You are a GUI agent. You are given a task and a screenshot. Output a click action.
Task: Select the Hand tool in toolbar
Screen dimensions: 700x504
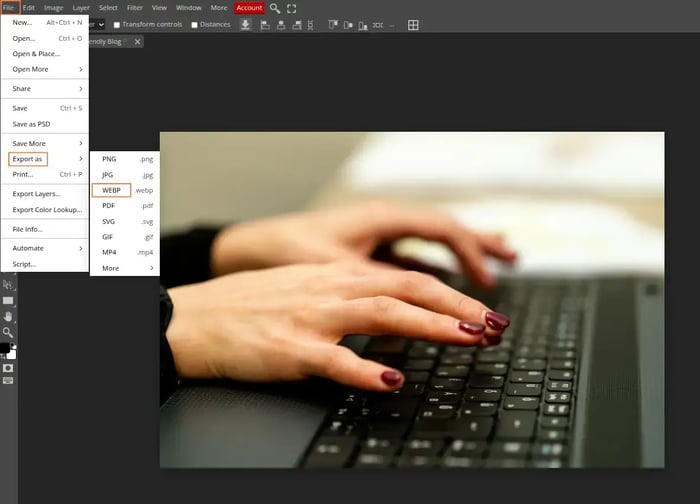point(8,316)
